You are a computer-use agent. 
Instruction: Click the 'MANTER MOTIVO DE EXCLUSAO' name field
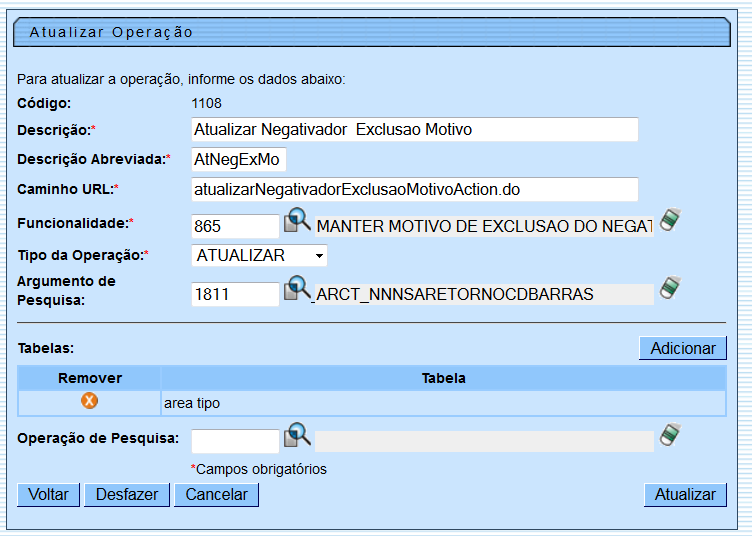[x=484, y=226]
